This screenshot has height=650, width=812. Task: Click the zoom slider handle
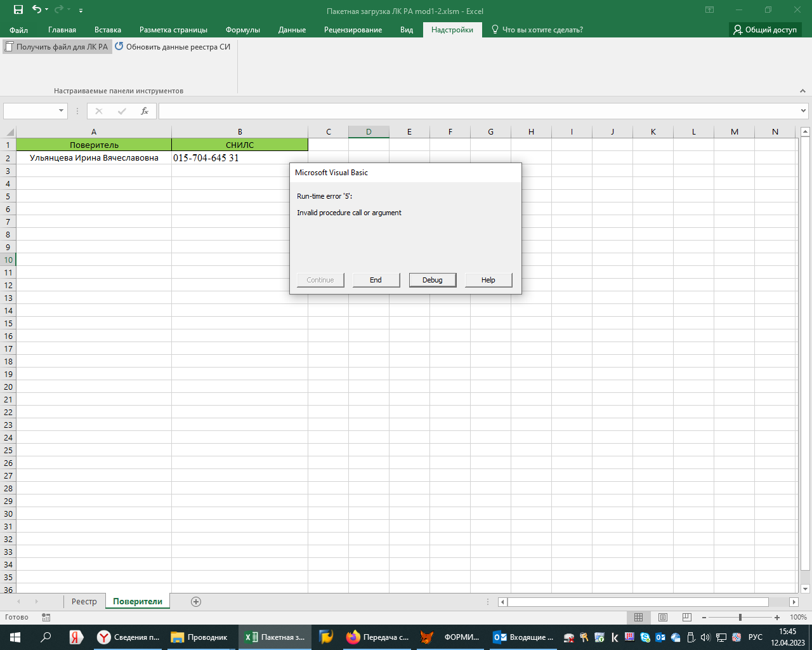pos(740,618)
